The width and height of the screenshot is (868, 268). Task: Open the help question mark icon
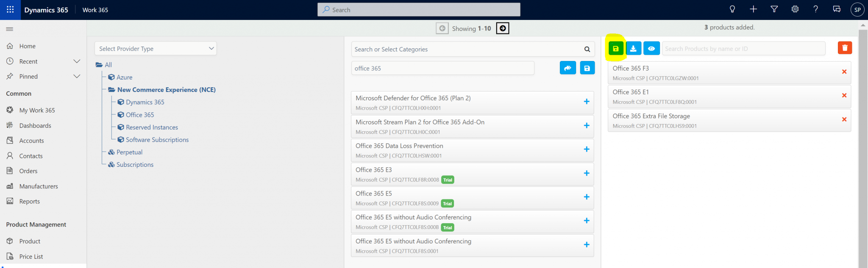point(816,9)
